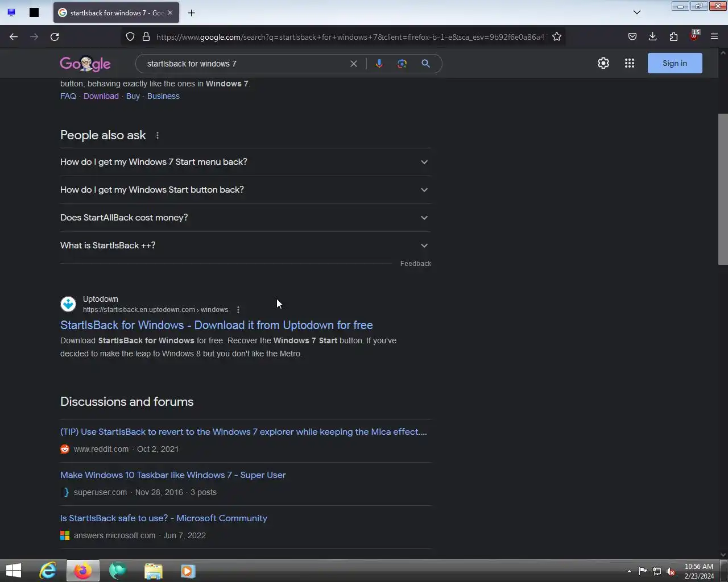Open the Business sitelink

pos(163,96)
